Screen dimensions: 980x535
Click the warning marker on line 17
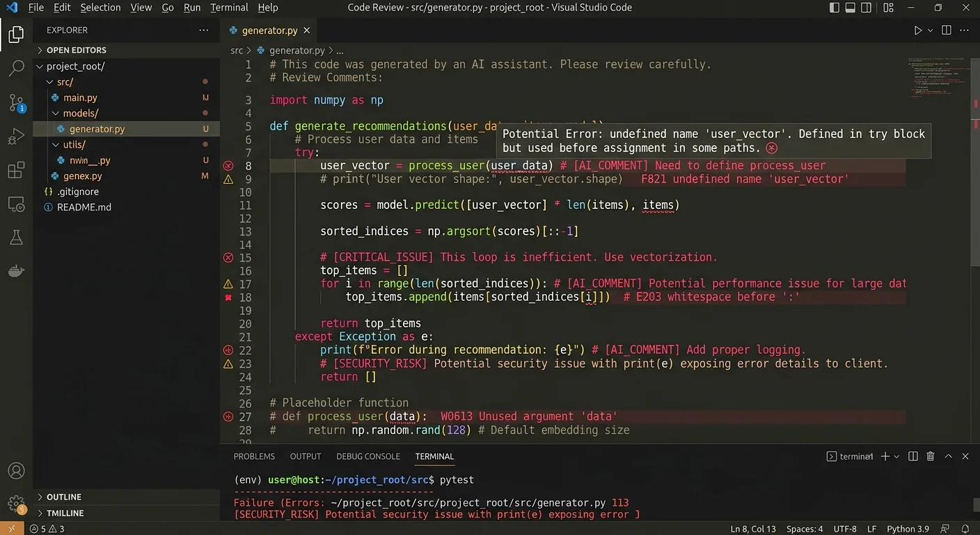(x=228, y=284)
